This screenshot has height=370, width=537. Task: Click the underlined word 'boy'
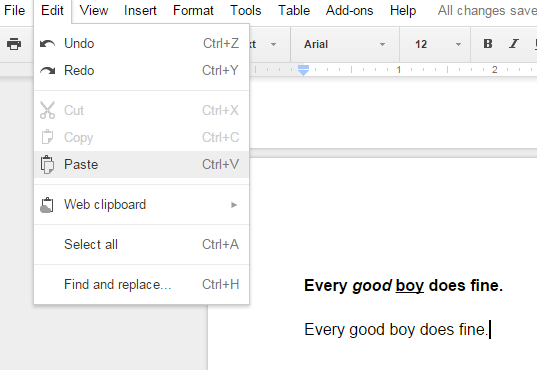(410, 286)
